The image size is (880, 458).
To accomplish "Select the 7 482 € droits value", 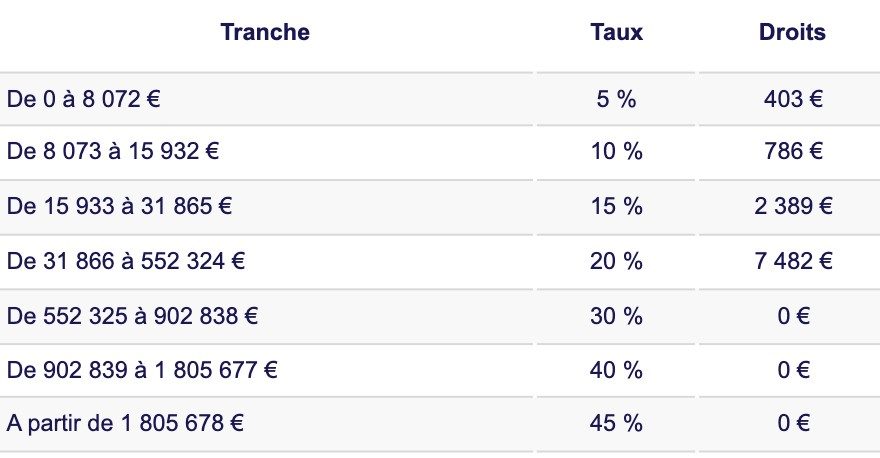I will click(x=792, y=261).
